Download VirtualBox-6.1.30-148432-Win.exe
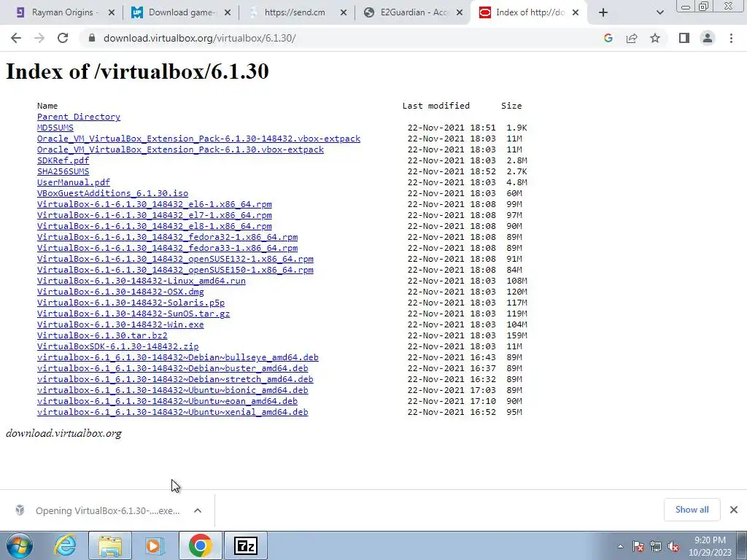This screenshot has width=747, height=560. click(120, 324)
